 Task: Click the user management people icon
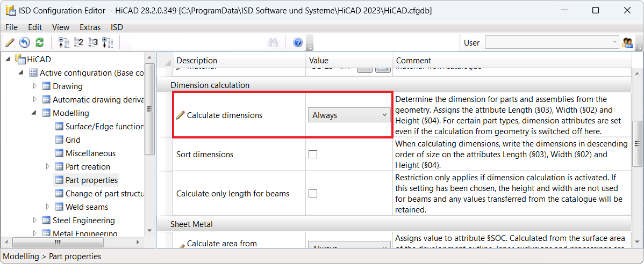click(627, 42)
